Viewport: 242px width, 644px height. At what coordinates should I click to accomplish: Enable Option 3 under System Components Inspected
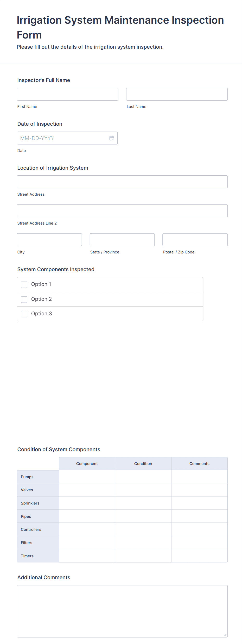(24, 314)
